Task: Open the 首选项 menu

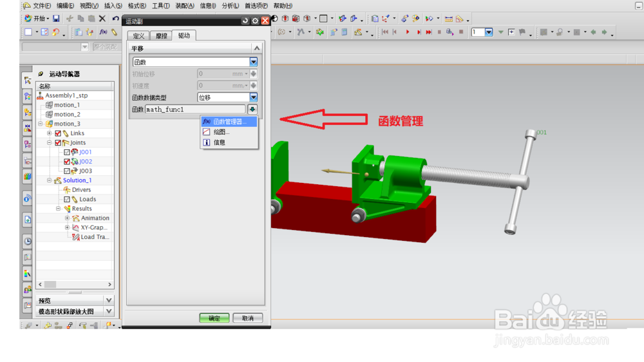Action: click(256, 6)
